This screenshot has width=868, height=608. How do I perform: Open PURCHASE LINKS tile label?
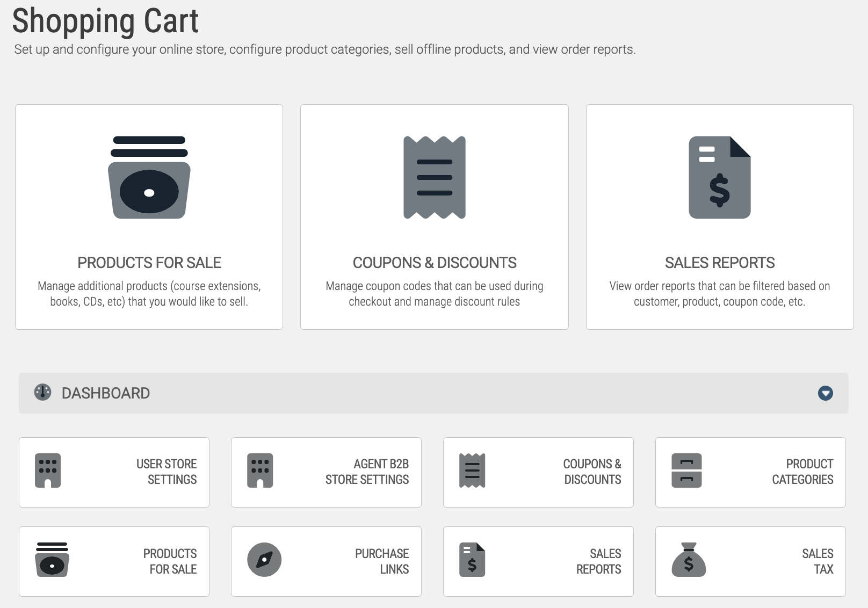coord(382,561)
